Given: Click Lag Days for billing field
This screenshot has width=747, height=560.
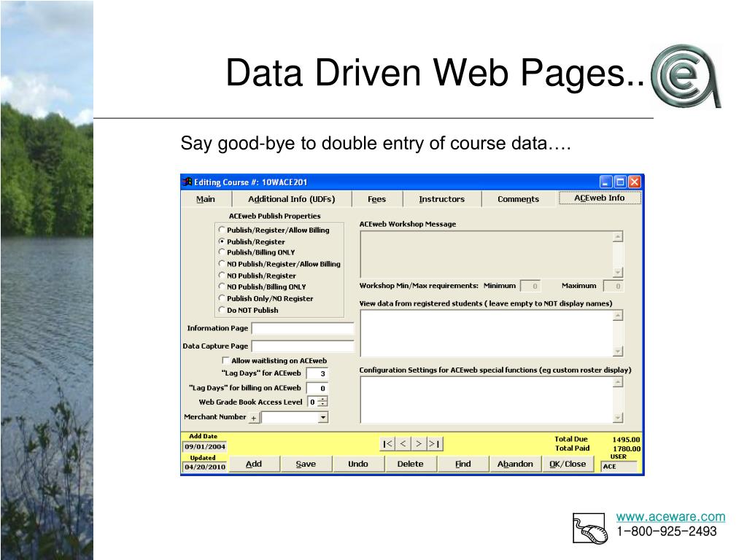Looking at the screenshot, I should point(317,389).
